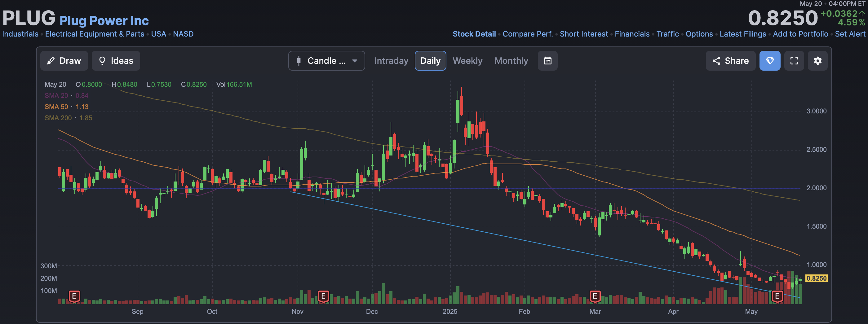Click the candlestick icon in chart type selector
The width and height of the screenshot is (868, 324).
(x=299, y=61)
